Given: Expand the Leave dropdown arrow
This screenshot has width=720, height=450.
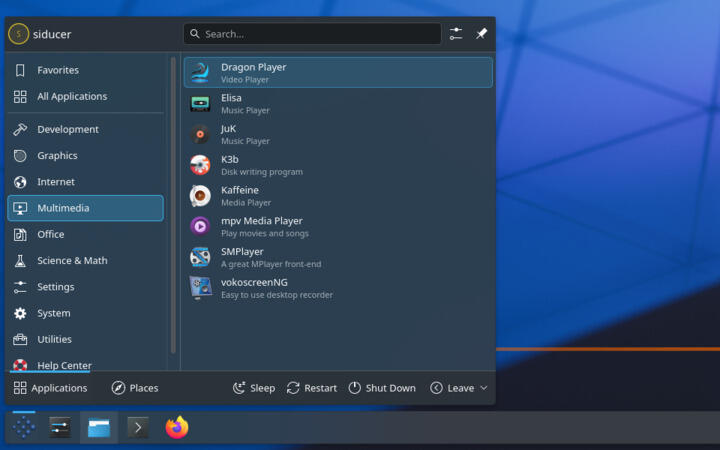Looking at the screenshot, I should (x=484, y=388).
